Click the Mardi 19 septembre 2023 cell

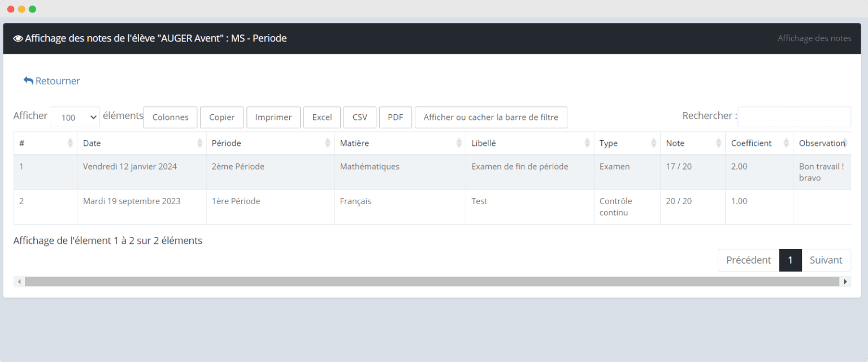[x=141, y=207]
